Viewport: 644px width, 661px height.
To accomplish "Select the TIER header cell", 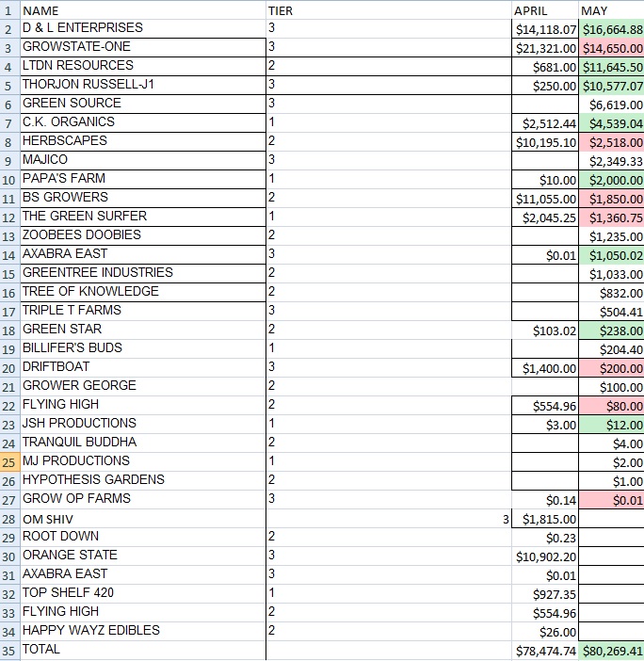I will (x=389, y=10).
